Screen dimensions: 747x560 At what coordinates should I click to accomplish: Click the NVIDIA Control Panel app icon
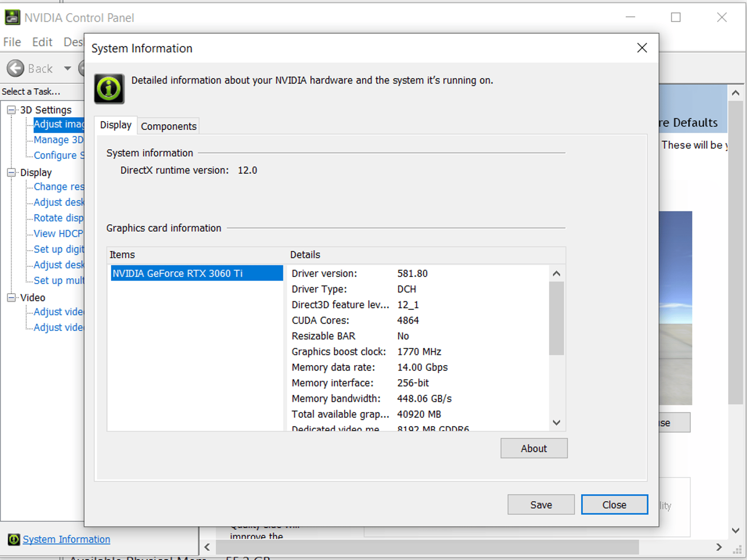(x=12, y=17)
